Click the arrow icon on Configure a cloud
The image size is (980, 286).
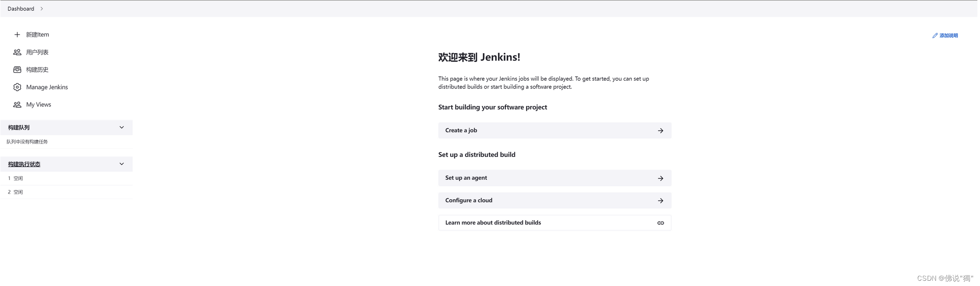click(661, 201)
